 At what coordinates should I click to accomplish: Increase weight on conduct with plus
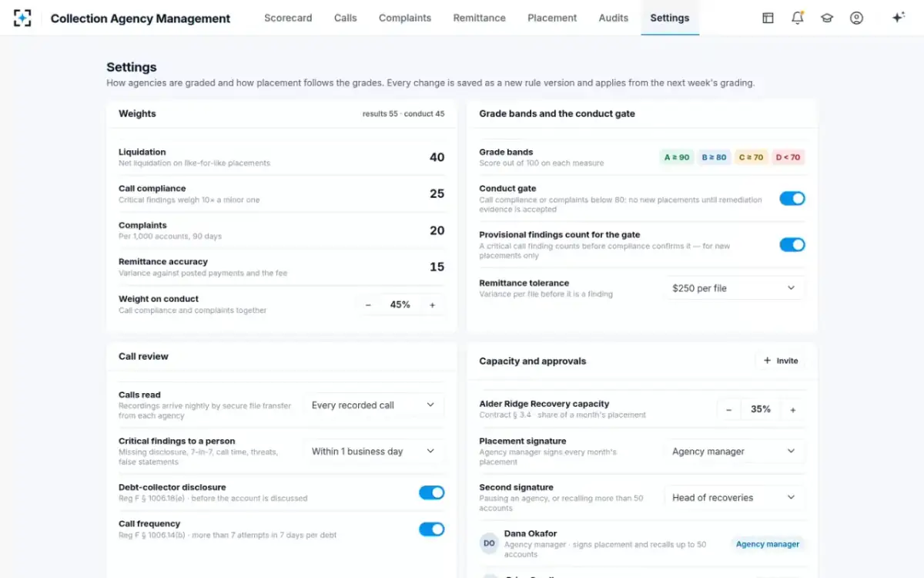tap(432, 305)
